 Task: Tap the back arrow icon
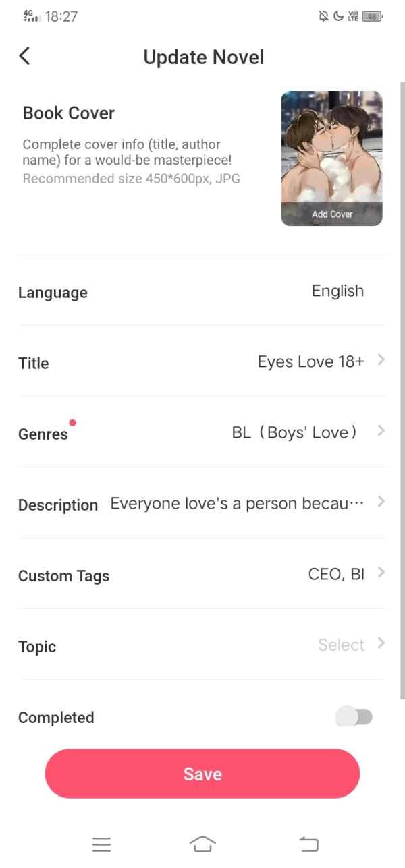(x=25, y=56)
